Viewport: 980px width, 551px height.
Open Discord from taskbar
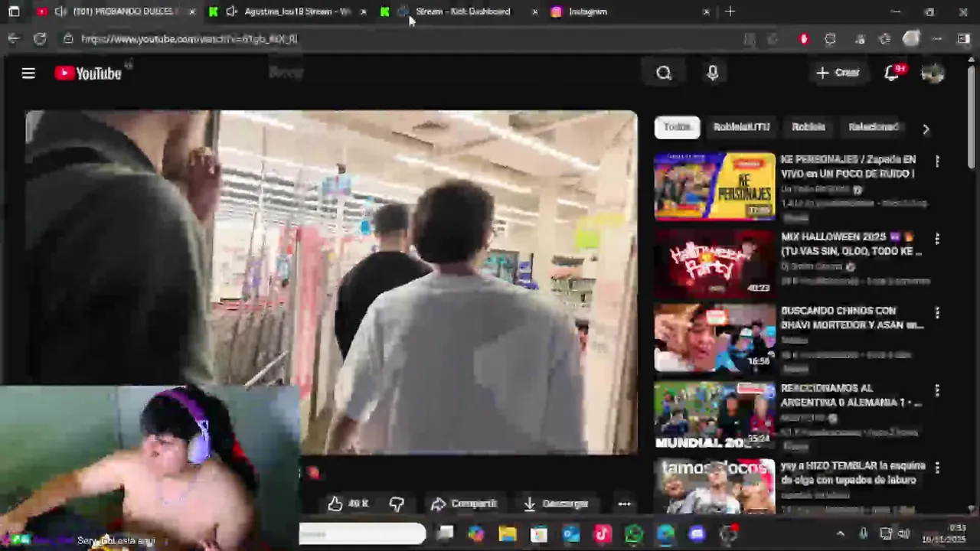tap(697, 533)
